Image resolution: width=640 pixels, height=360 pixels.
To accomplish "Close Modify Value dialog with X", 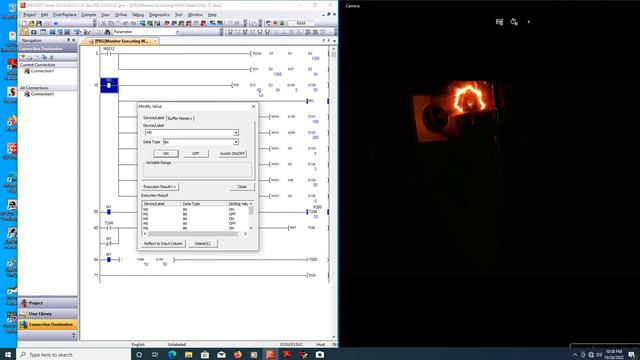I will click(253, 106).
